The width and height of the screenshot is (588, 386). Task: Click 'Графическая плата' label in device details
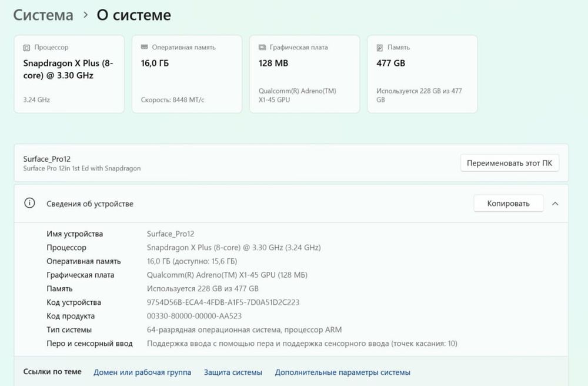pyautogui.click(x=80, y=275)
